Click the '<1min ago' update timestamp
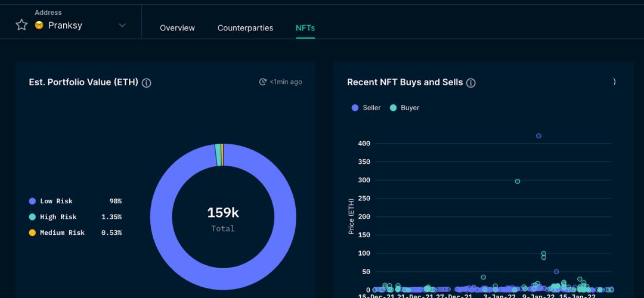The height and width of the screenshot is (298, 644). click(286, 82)
